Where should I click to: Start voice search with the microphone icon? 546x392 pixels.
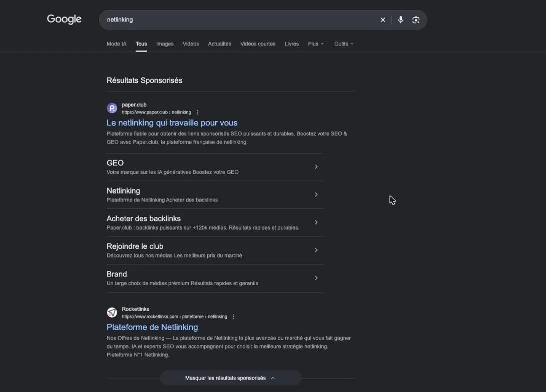(x=401, y=20)
